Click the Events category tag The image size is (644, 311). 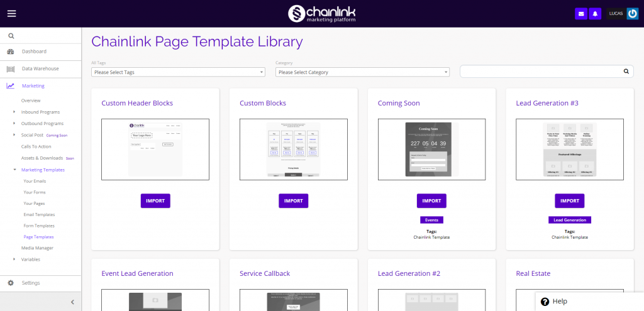(x=431, y=220)
